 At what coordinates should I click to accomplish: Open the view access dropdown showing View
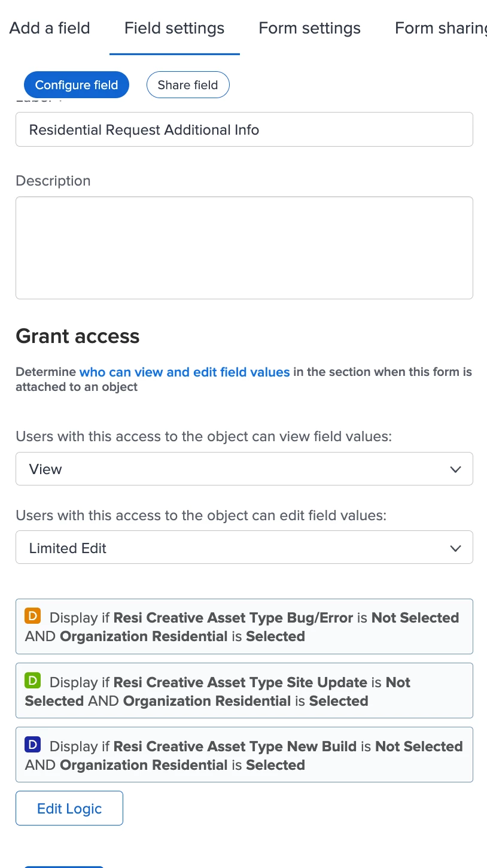tap(244, 469)
